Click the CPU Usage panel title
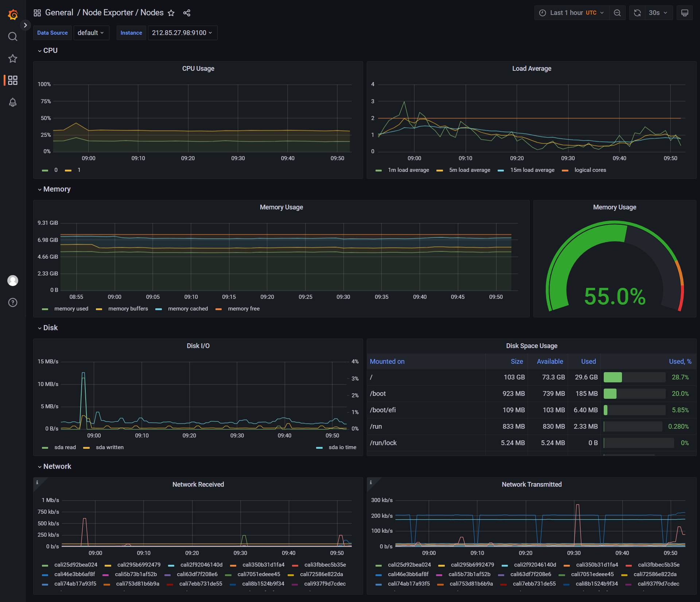The image size is (700, 602). pyautogui.click(x=198, y=69)
